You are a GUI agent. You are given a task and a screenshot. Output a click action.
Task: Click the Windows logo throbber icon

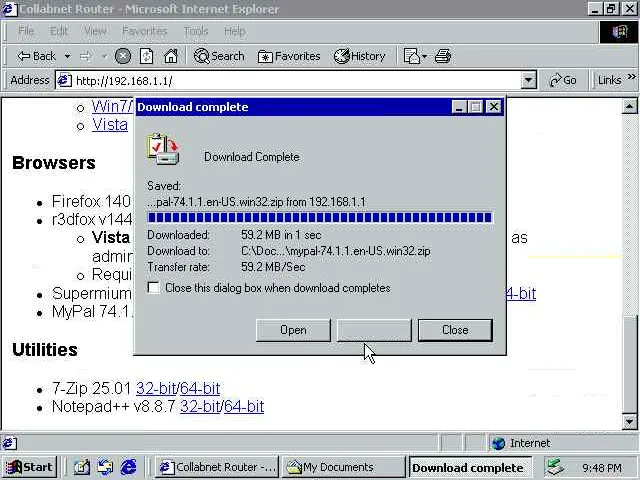coord(619,31)
